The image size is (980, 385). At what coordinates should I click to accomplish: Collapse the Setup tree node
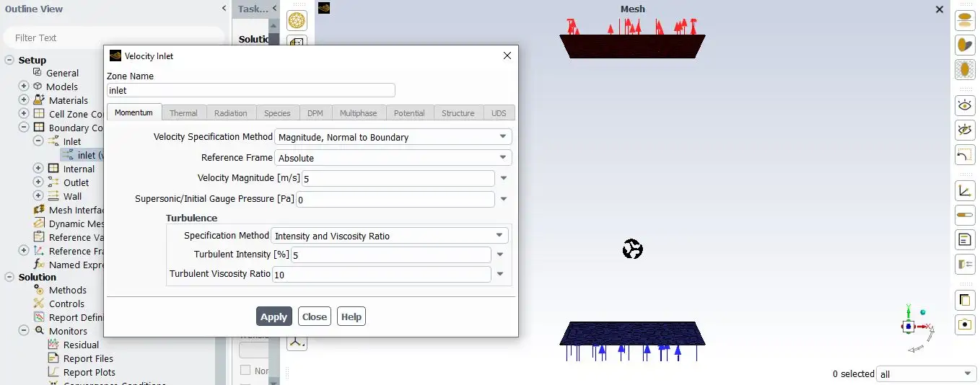(x=9, y=60)
